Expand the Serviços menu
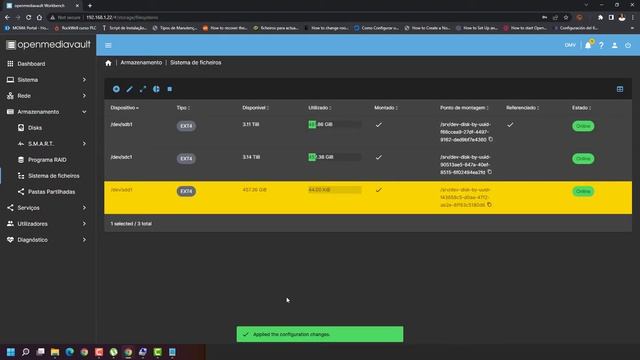 [48, 208]
